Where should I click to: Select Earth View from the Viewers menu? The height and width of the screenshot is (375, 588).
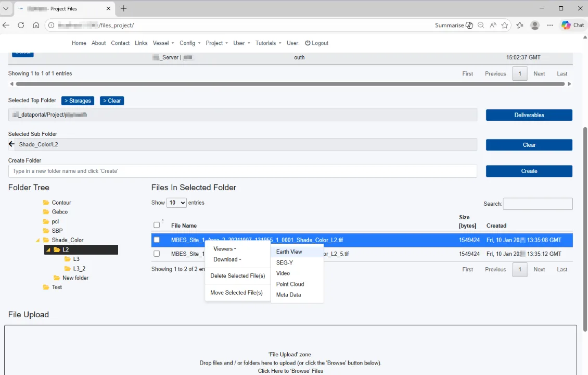(289, 252)
